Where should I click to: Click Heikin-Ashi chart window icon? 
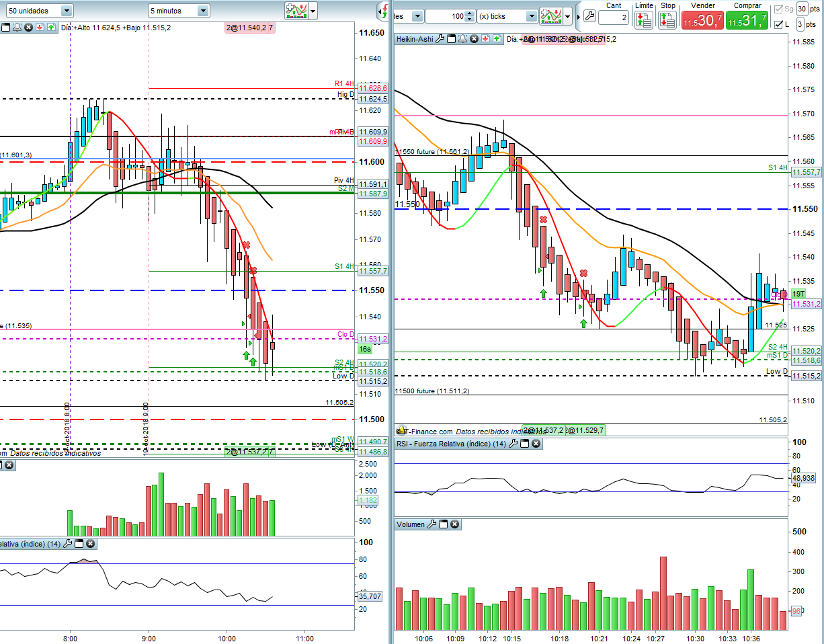452,39
